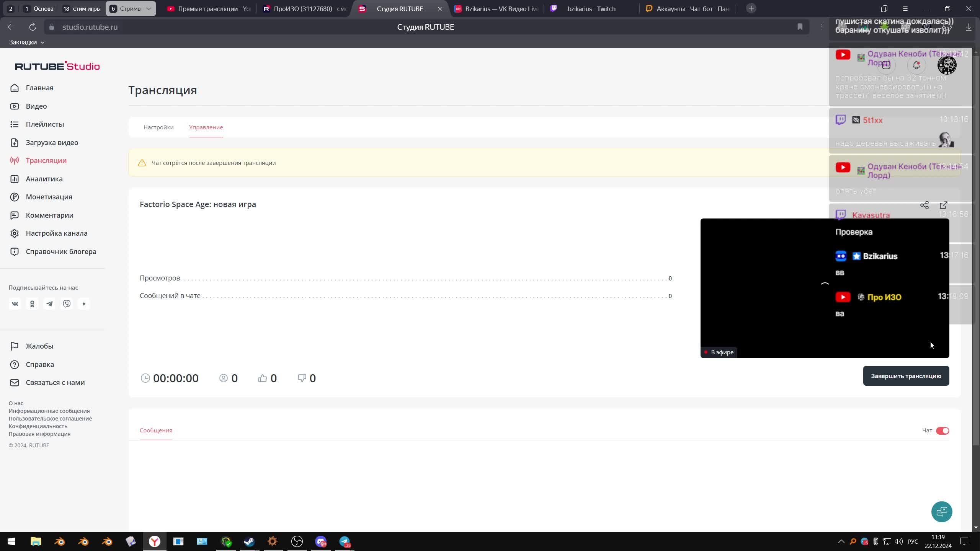The height and width of the screenshot is (551, 980).
Task: Switch to the Настройки tab
Action: tap(158, 127)
